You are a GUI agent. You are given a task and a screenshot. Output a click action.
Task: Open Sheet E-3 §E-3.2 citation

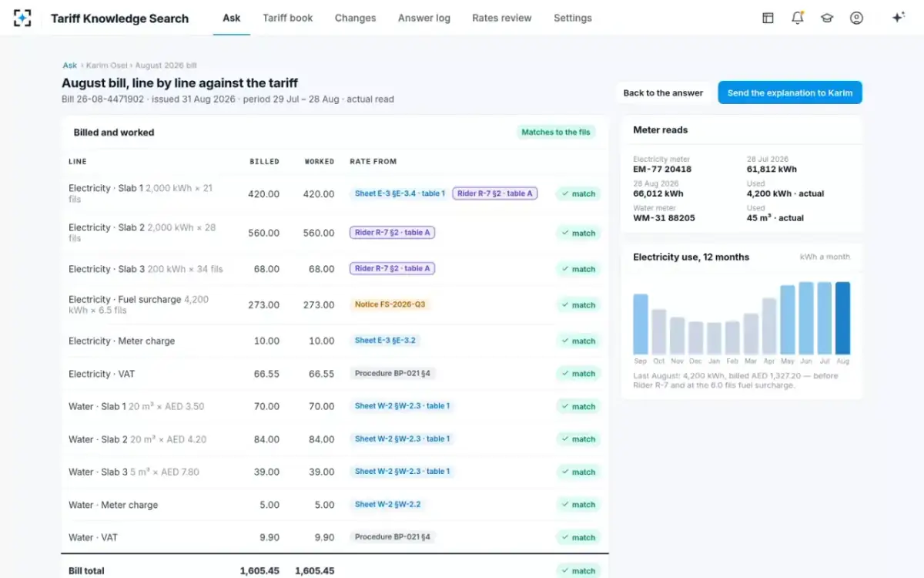tap(386, 340)
